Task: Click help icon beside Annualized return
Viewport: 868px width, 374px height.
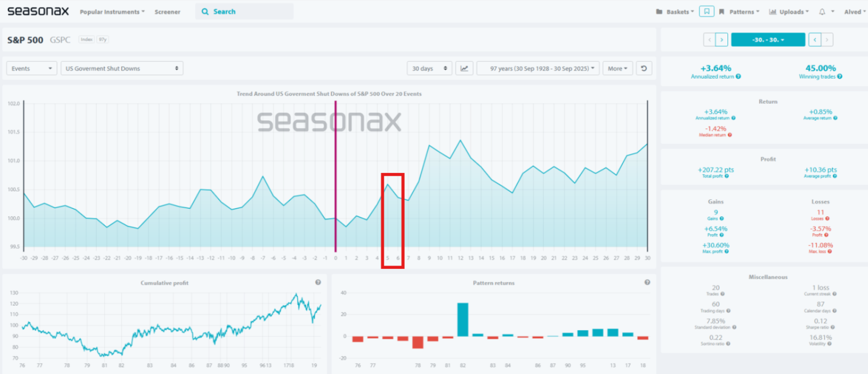Action: 738,76
